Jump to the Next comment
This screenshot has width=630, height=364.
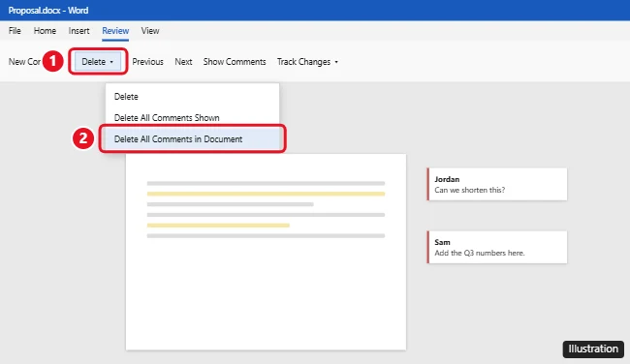pyautogui.click(x=183, y=62)
